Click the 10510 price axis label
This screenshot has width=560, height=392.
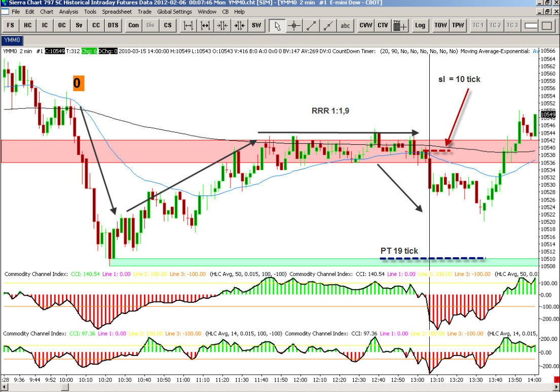coord(548,259)
